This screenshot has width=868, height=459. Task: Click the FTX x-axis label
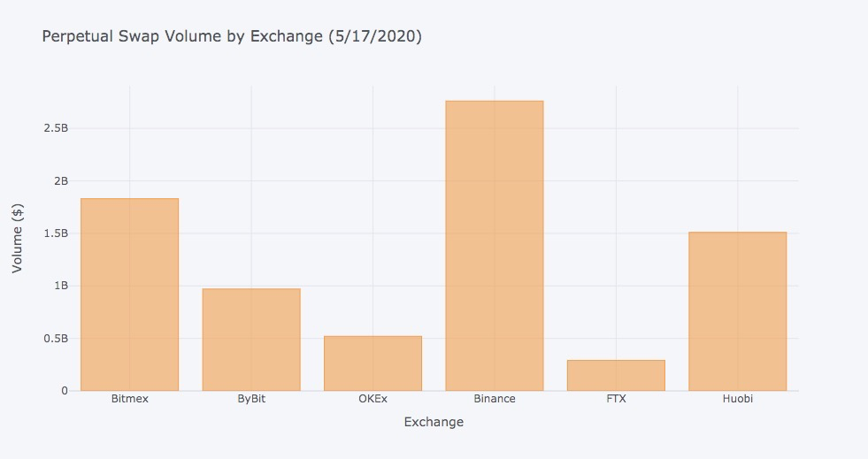pos(616,399)
